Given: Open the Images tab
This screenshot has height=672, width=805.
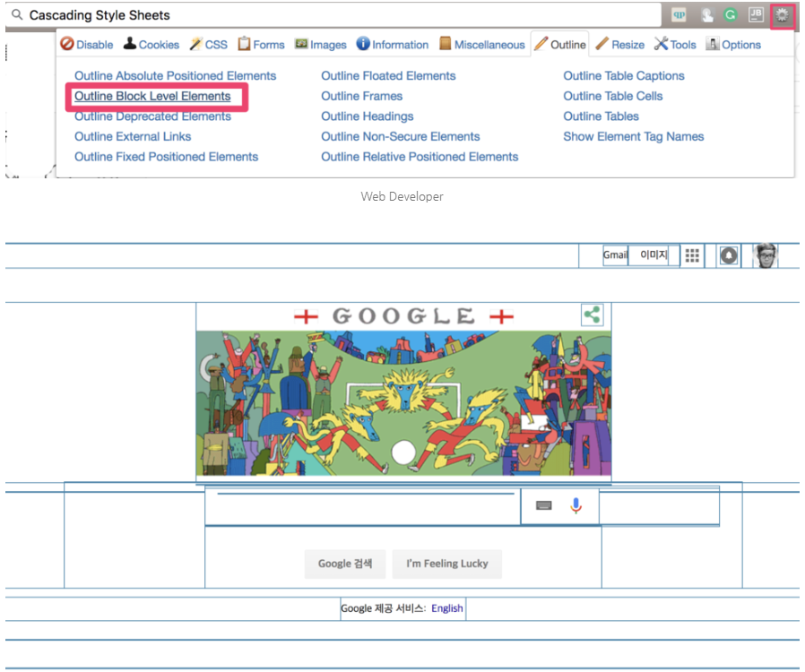Looking at the screenshot, I should click(x=320, y=45).
